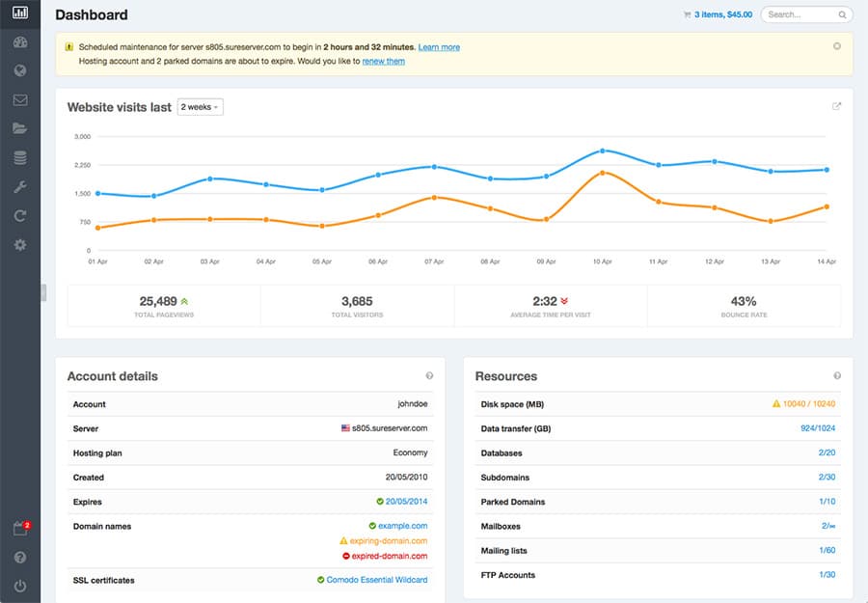Image resolution: width=868 pixels, height=603 pixels.
Task: Click the Account details help question icon
Action: coord(429,376)
